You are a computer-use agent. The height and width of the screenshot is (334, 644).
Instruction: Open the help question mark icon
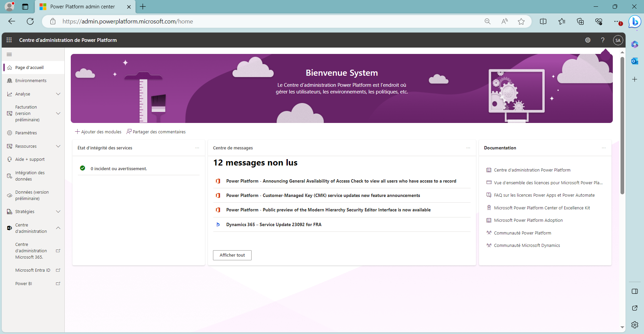[603, 40]
